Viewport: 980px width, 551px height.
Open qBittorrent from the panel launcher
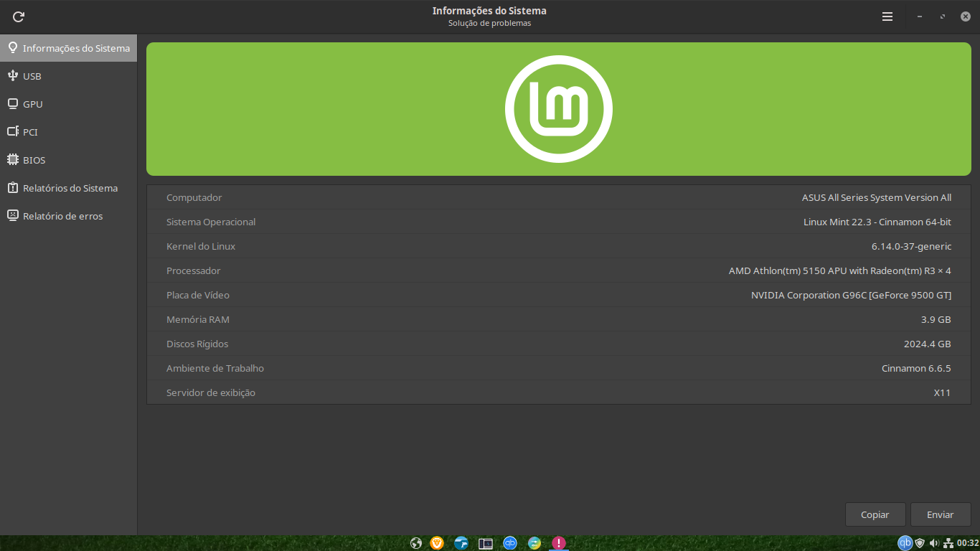[x=510, y=543]
